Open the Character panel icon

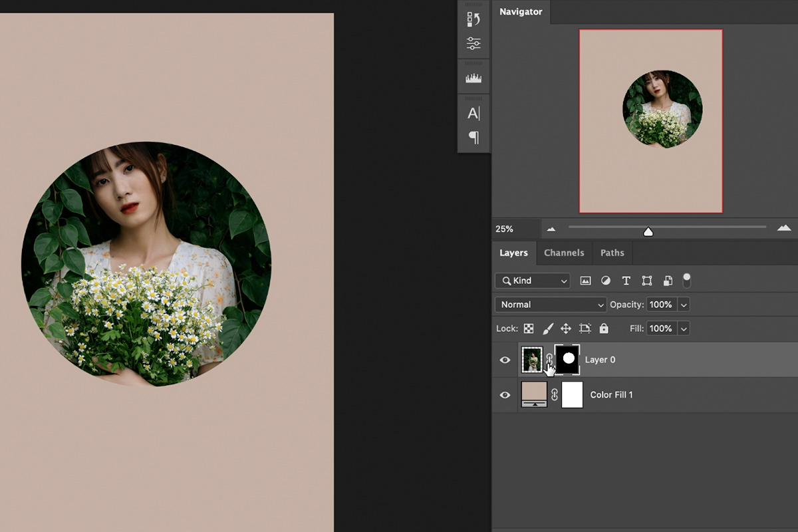pos(473,112)
